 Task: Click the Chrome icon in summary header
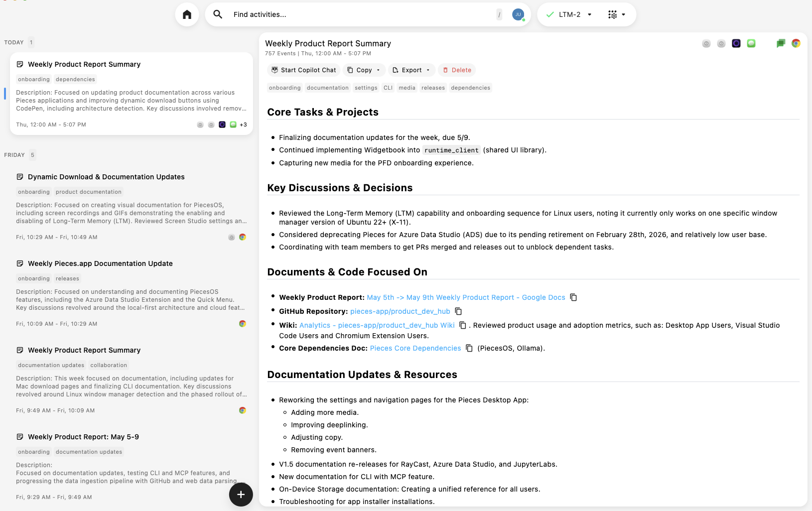click(796, 43)
